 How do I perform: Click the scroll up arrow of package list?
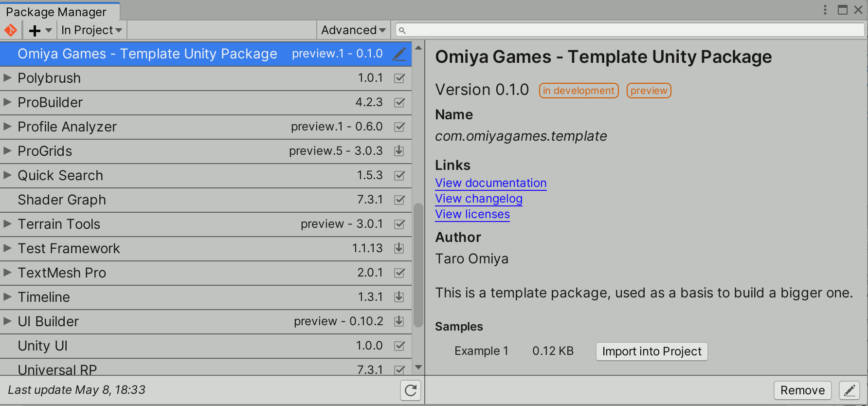coord(418,48)
